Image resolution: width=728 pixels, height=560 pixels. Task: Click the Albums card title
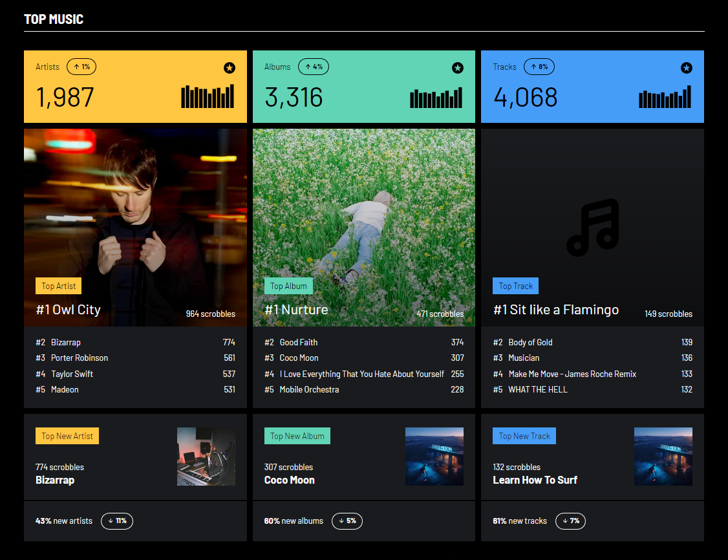click(277, 67)
